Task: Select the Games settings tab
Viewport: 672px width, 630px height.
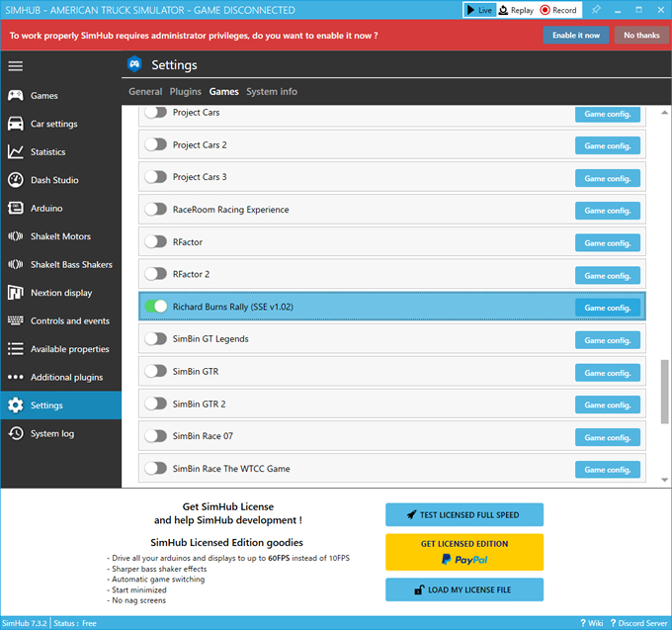Action: [x=223, y=91]
